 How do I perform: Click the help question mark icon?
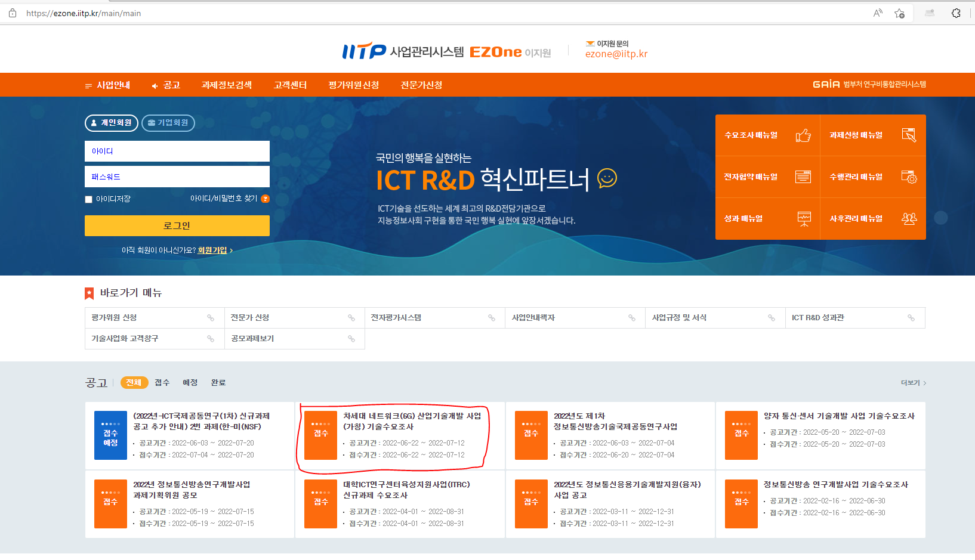[266, 199]
